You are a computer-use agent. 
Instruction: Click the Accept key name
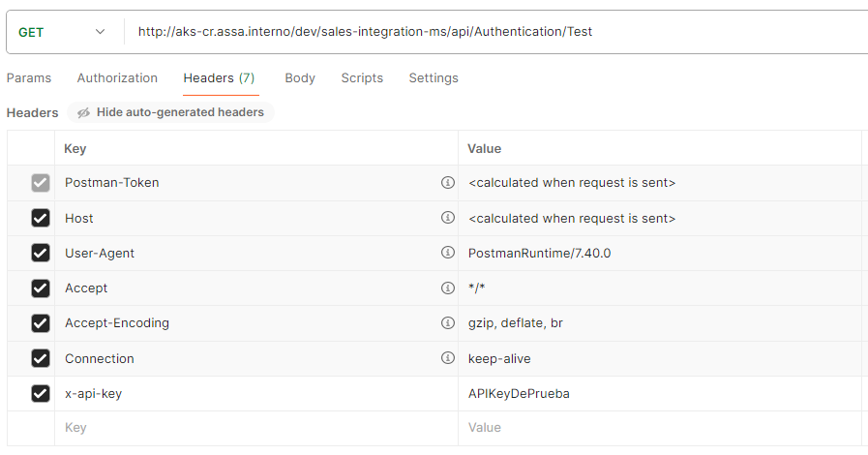(x=86, y=288)
